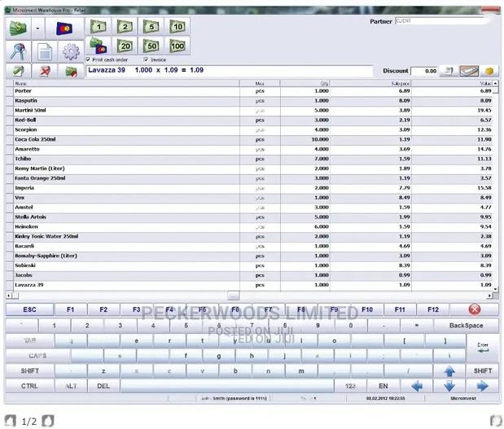This screenshot has width=504, height=429.
Task: Select the Coca Cola 250ml row
Action: coord(252,139)
